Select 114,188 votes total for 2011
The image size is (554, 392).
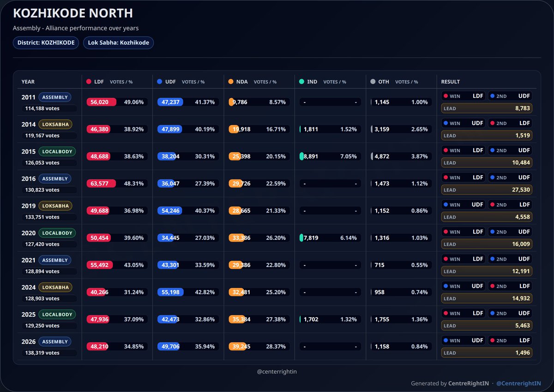tap(42, 109)
